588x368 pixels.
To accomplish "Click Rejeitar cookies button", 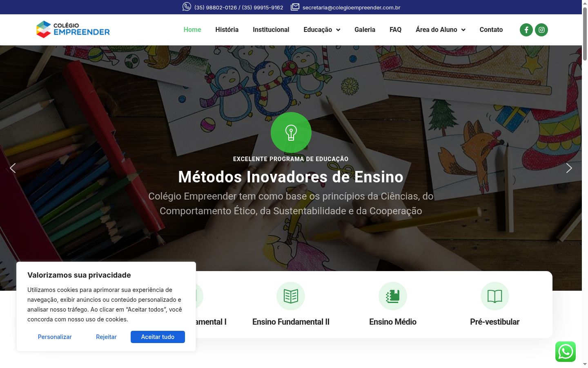I will pos(106,337).
